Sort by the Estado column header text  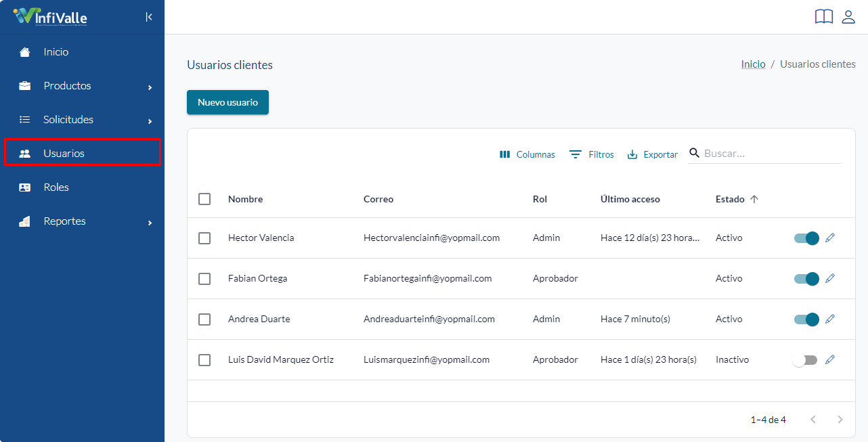pos(730,199)
